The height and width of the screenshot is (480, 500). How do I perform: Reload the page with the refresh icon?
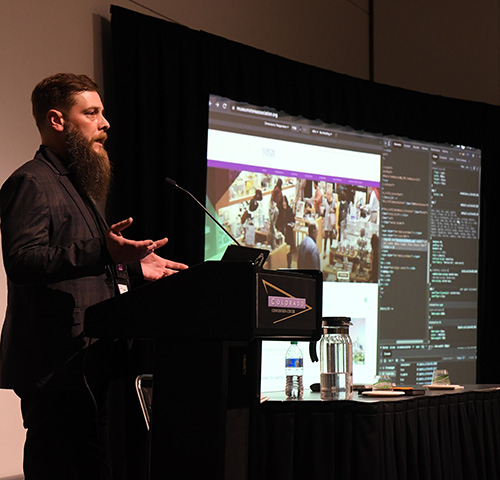coord(224,106)
